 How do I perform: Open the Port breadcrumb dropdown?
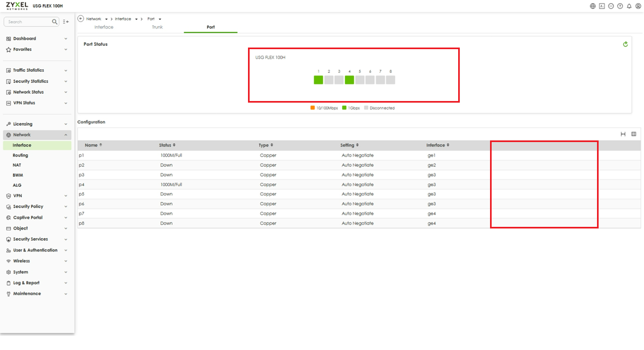160,19
